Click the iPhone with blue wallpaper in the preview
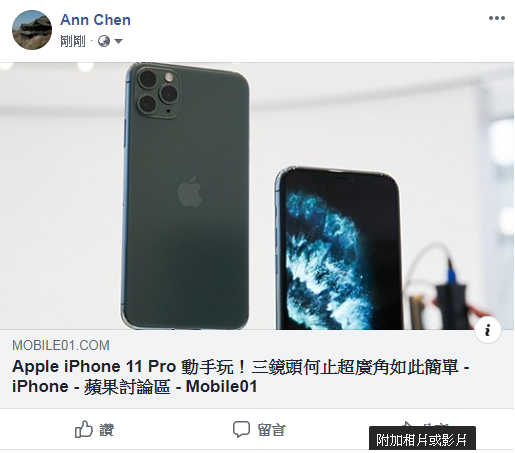The height and width of the screenshot is (453, 515). pyautogui.click(x=338, y=248)
